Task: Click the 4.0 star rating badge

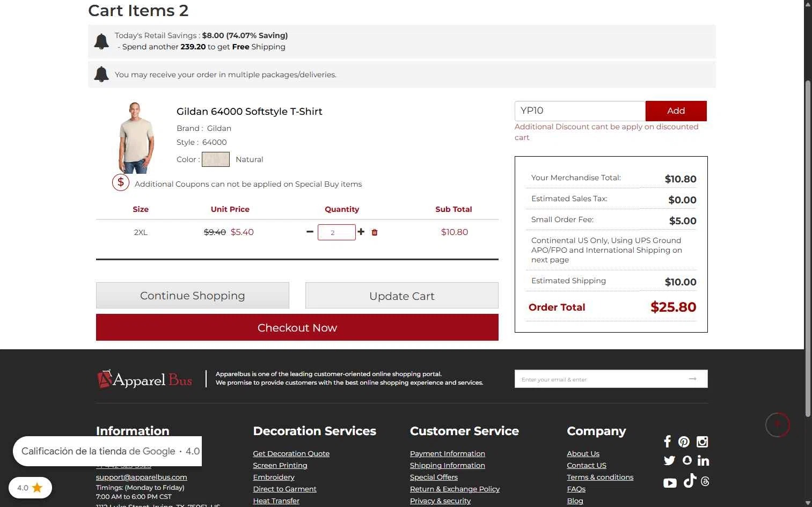Action: coord(30,488)
